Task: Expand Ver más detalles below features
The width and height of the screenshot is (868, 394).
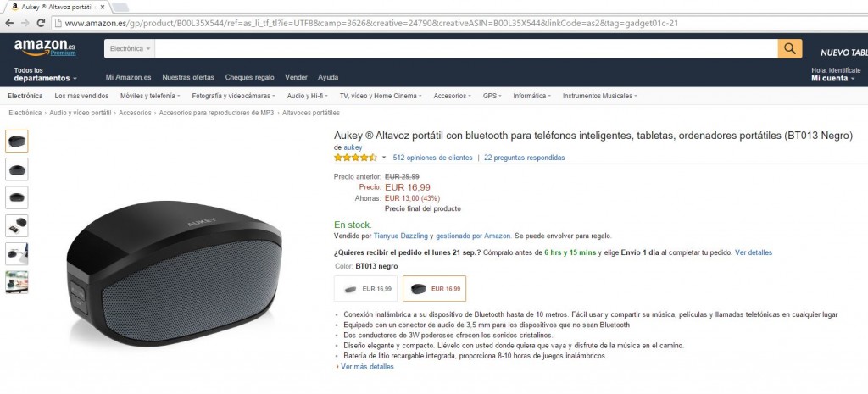Action: pyautogui.click(x=367, y=367)
